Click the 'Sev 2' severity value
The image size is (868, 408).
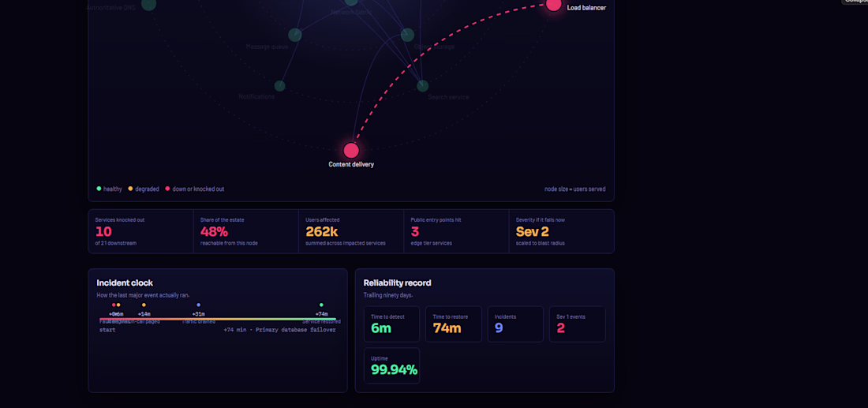[532, 232]
